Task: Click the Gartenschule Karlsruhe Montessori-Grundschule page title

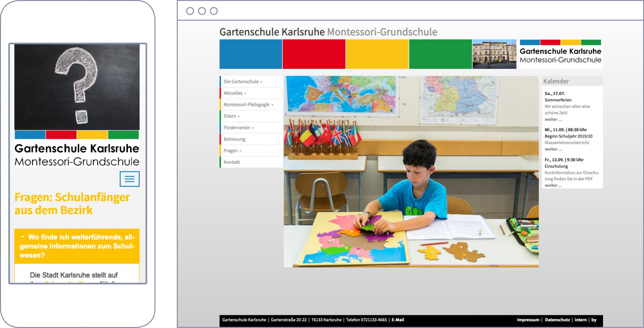Action: (328, 32)
